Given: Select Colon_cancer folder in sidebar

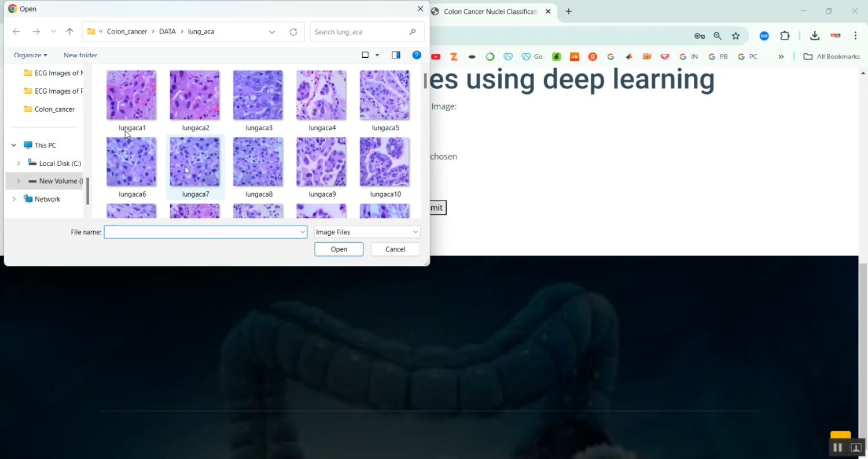Looking at the screenshot, I should [x=54, y=109].
